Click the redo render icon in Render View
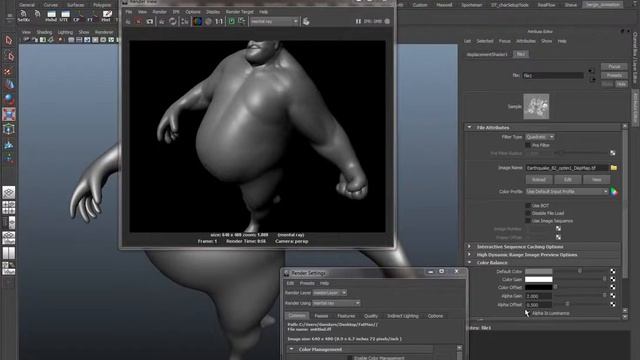640x360 pixels. tap(128, 21)
